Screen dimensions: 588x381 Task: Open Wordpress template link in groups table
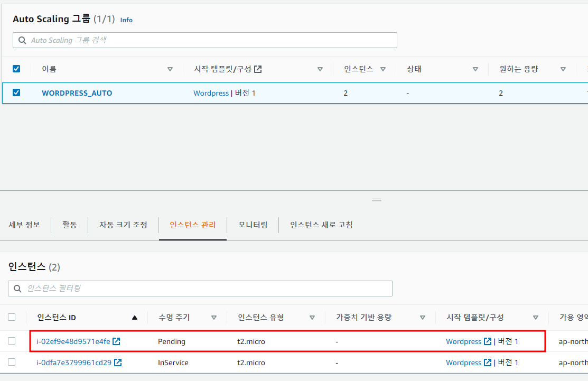click(x=211, y=93)
